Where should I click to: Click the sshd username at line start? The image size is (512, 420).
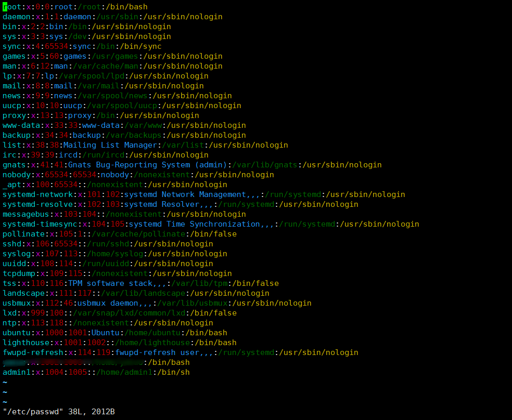point(12,244)
